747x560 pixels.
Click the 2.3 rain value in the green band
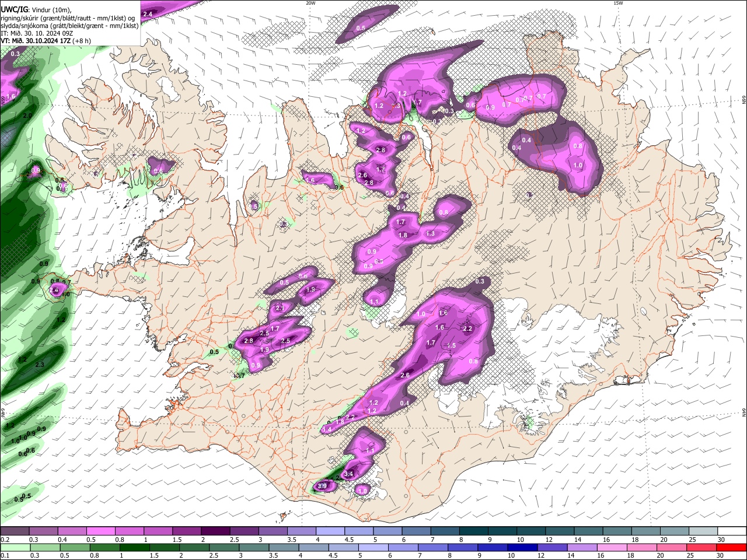(40, 365)
